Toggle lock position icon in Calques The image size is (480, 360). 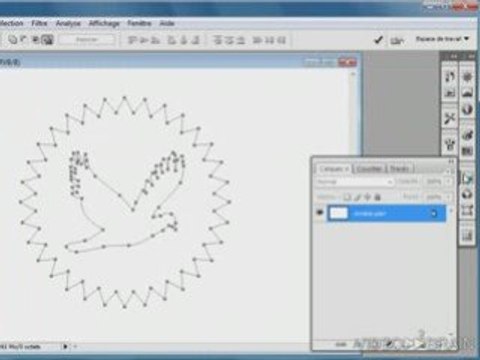pyautogui.click(x=367, y=197)
